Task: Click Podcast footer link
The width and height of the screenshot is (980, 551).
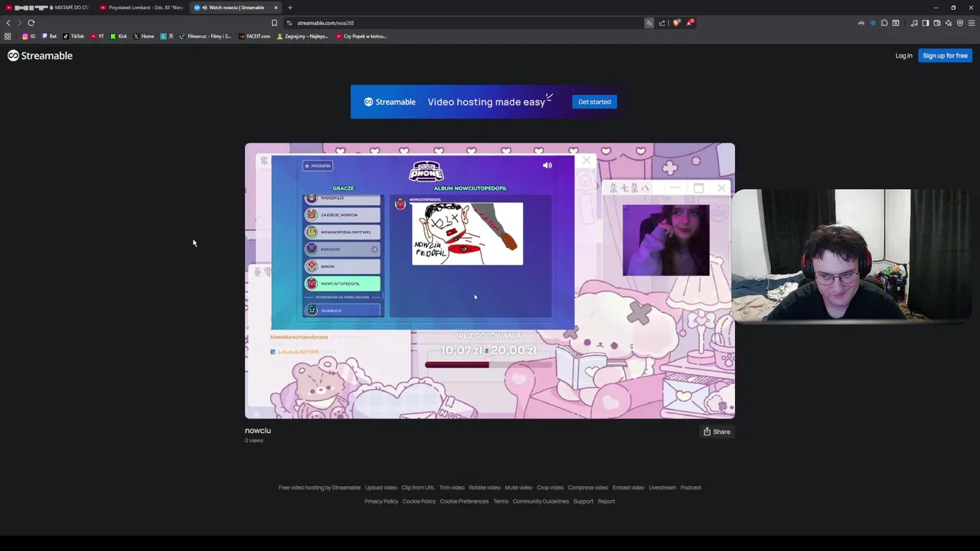Action: click(691, 487)
